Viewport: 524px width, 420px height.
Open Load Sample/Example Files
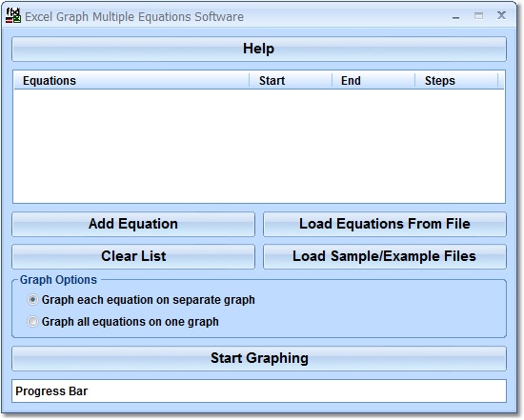pos(385,256)
